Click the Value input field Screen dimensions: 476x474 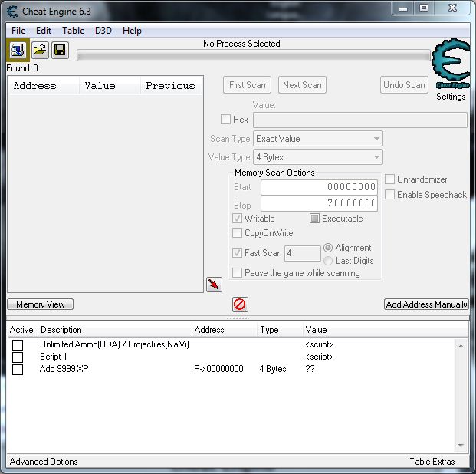tap(359, 120)
